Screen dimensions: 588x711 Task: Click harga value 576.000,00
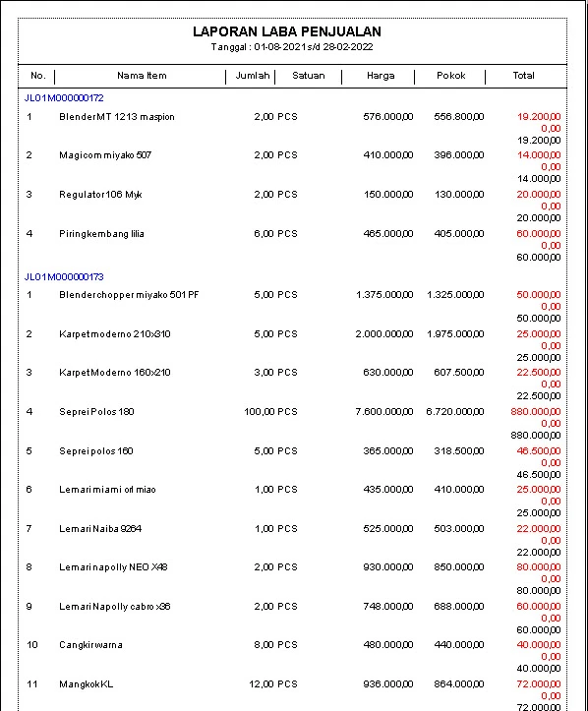point(388,117)
